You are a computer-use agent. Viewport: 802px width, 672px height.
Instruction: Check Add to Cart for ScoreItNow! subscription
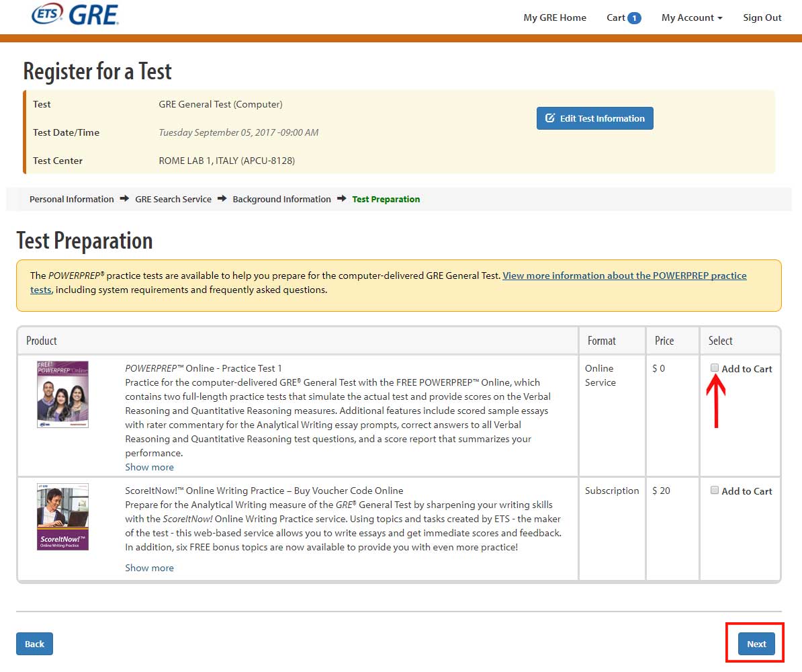(x=715, y=491)
